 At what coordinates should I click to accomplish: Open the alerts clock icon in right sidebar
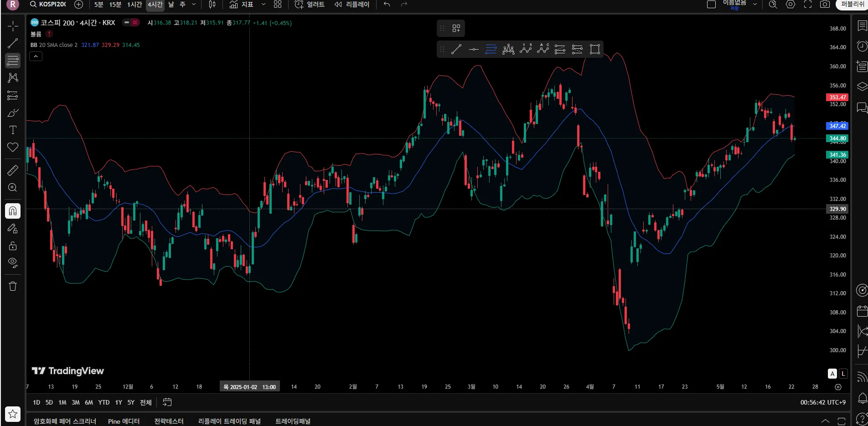[x=862, y=46]
